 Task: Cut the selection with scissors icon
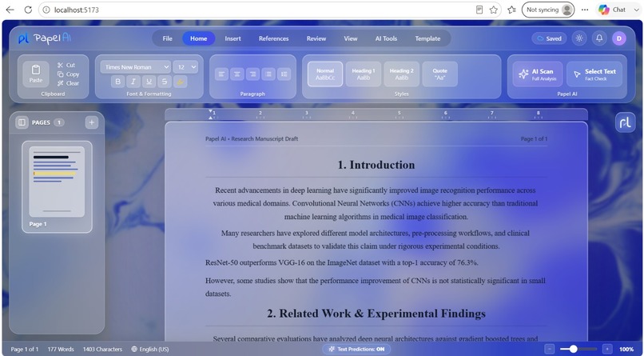tap(66, 65)
